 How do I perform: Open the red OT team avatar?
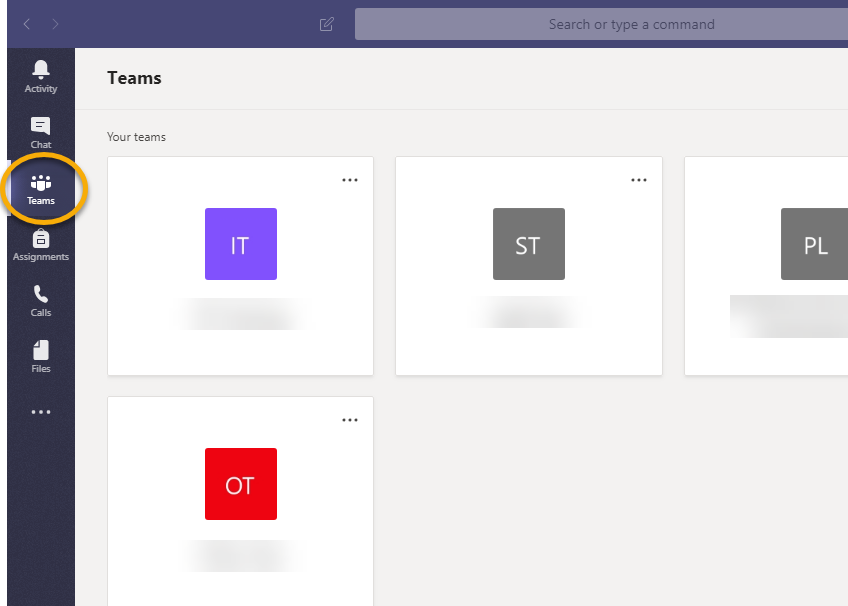240,483
